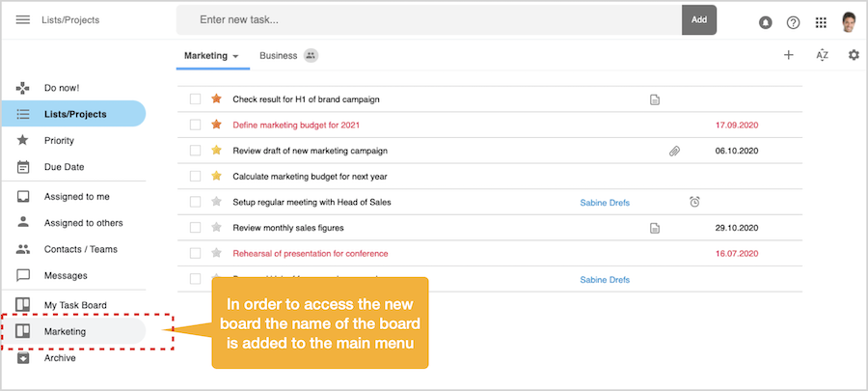Switch to the Business tab
Image resolution: width=868 pixels, height=391 pixels.
point(279,55)
